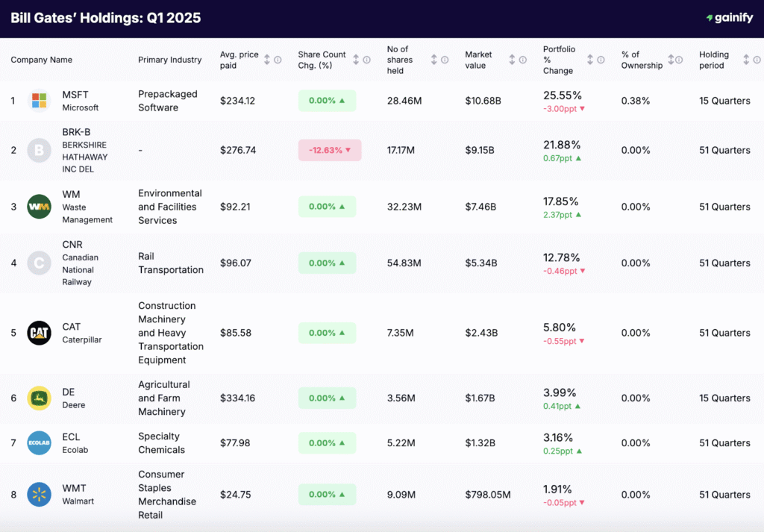Select the $334.16 average price cell
Image resolution: width=764 pixels, height=532 pixels.
[x=237, y=398]
